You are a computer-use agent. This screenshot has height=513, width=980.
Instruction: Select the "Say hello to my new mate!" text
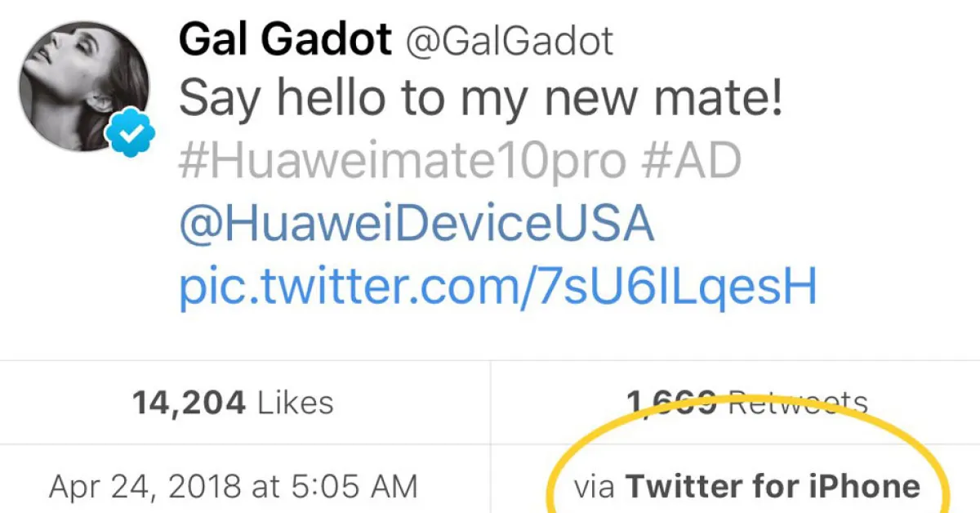pyautogui.click(x=481, y=99)
